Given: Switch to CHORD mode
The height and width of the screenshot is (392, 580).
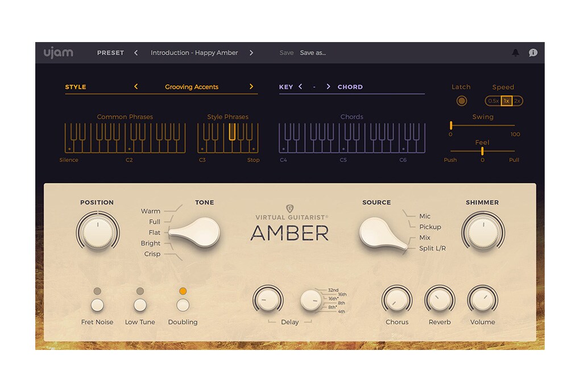Looking at the screenshot, I should click(x=350, y=87).
